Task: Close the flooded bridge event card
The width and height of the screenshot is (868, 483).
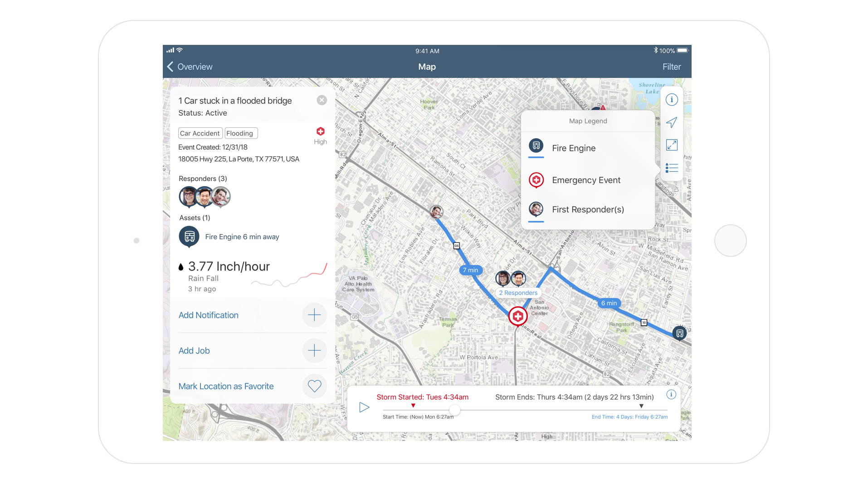Action: 322,100
